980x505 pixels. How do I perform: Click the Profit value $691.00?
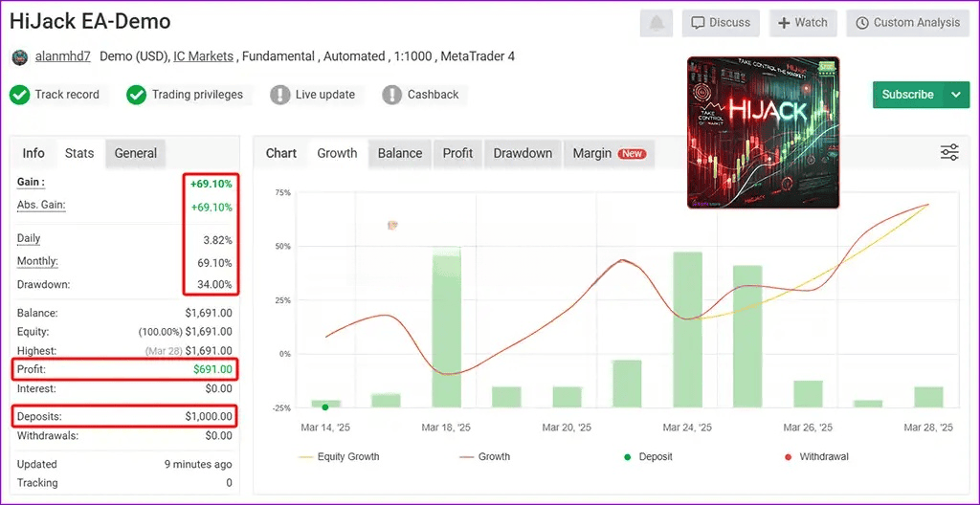tap(212, 370)
